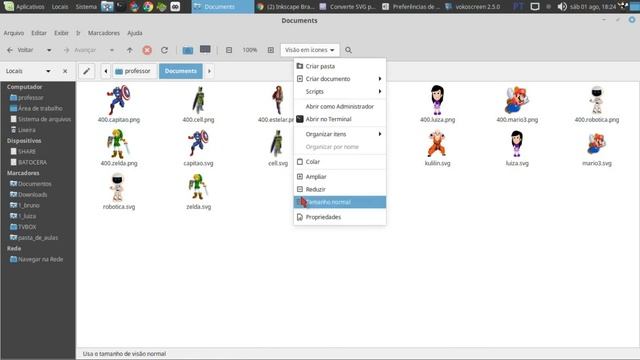The image size is (640, 360).
Task: Open the Aplicativos panel menu
Action: [x=25, y=7]
